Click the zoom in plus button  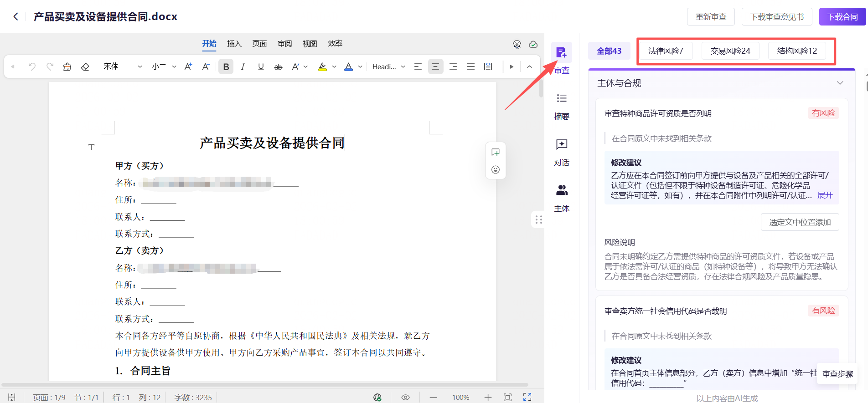(488, 397)
